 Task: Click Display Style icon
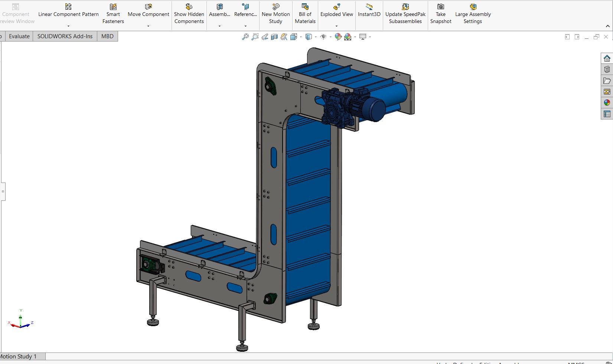pos(309,37)
